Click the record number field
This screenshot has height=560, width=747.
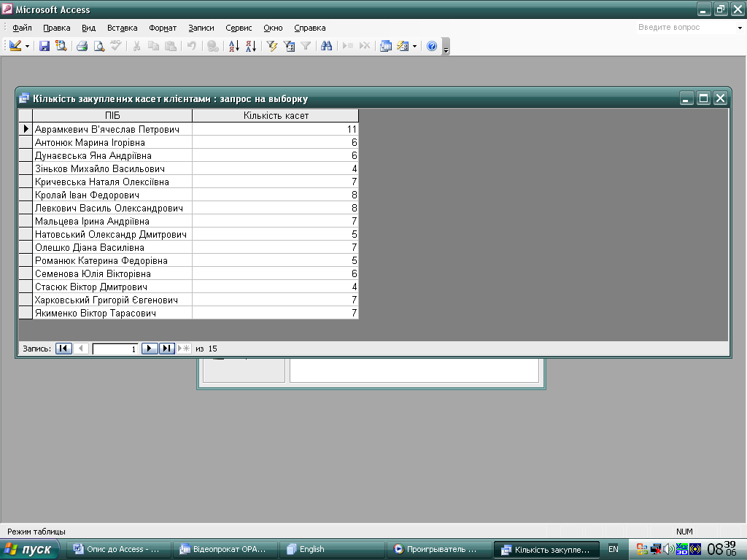click(x=115, y=349)
